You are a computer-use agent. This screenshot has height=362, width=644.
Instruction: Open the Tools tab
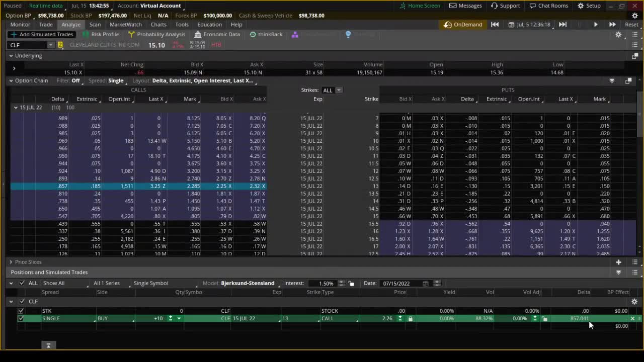[x=182, y=25]
